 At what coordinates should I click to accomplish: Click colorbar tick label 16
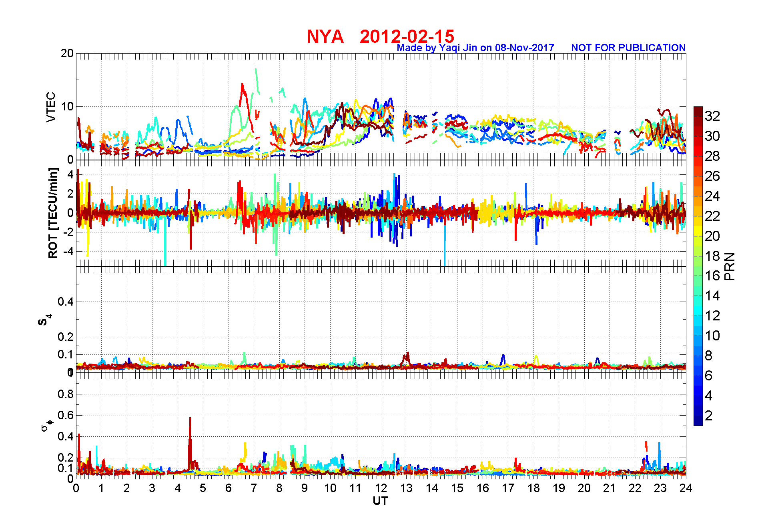(x=712, y=276)
